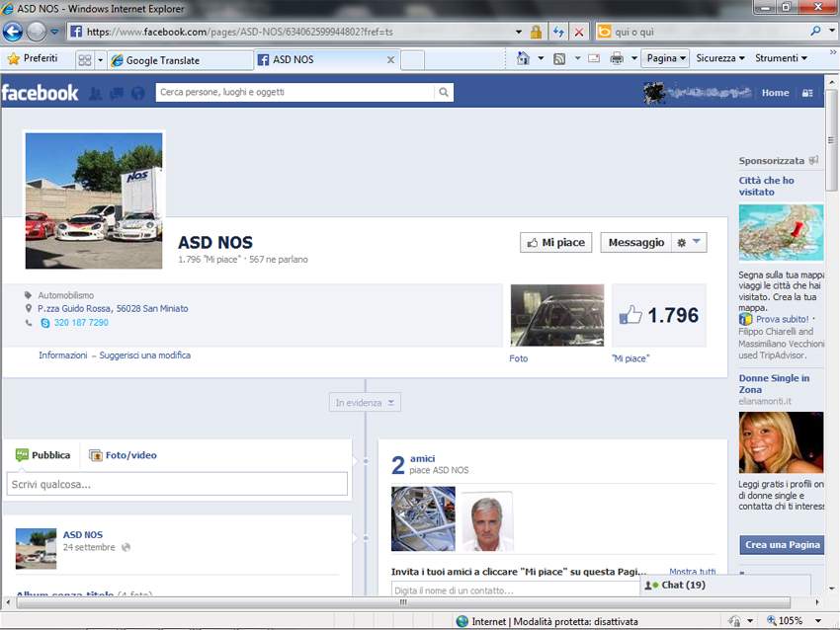Open the Sicurezza menu

(720, 58)
